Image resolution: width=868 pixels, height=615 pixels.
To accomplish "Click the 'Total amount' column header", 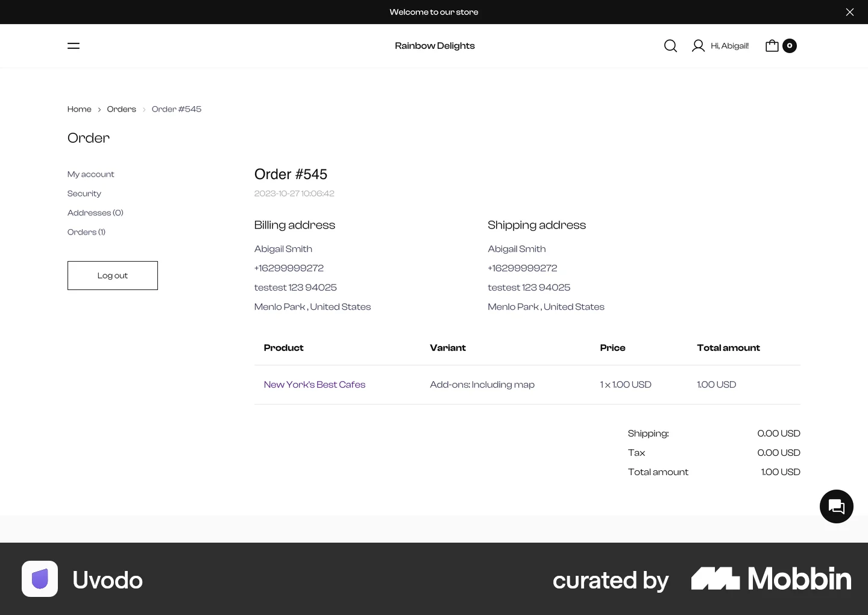I will click(x=728, y=348).
